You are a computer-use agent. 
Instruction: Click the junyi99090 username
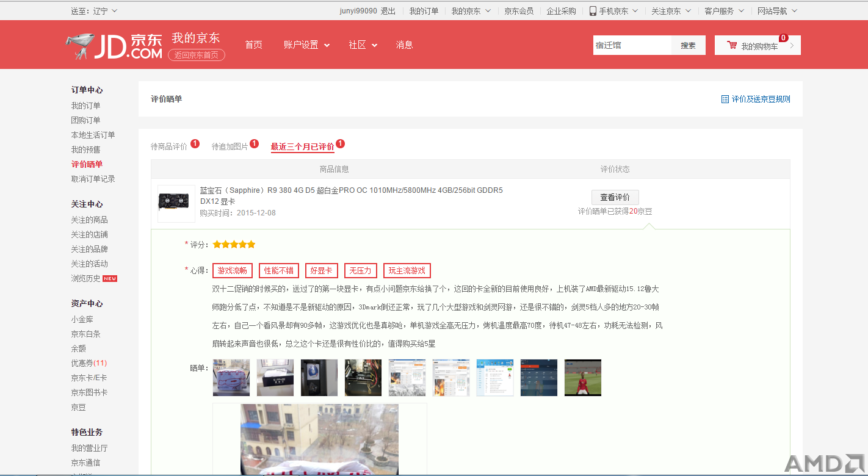358,11
